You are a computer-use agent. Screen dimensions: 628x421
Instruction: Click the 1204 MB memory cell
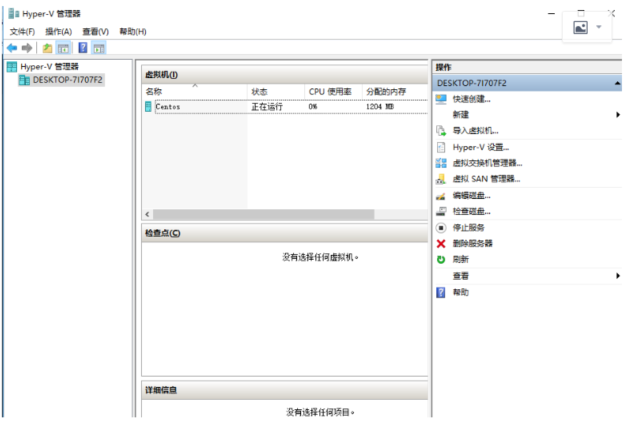point(380,107)
